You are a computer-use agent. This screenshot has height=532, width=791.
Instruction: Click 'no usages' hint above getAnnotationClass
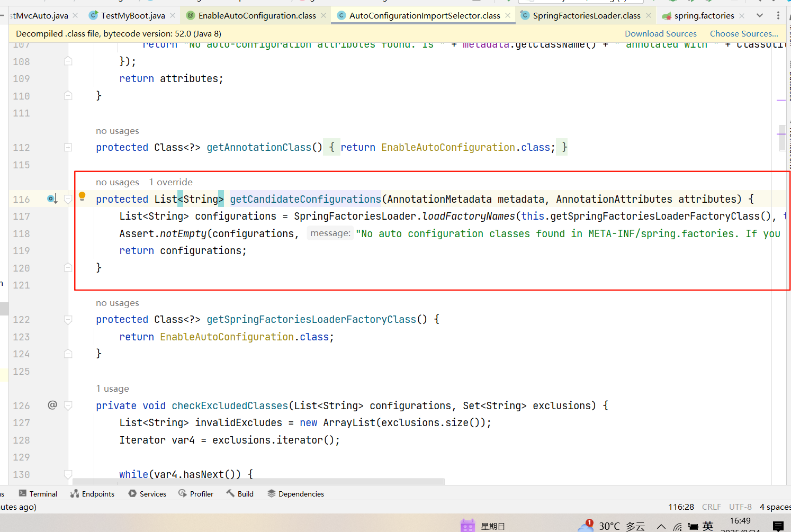[x=117, y=131]
